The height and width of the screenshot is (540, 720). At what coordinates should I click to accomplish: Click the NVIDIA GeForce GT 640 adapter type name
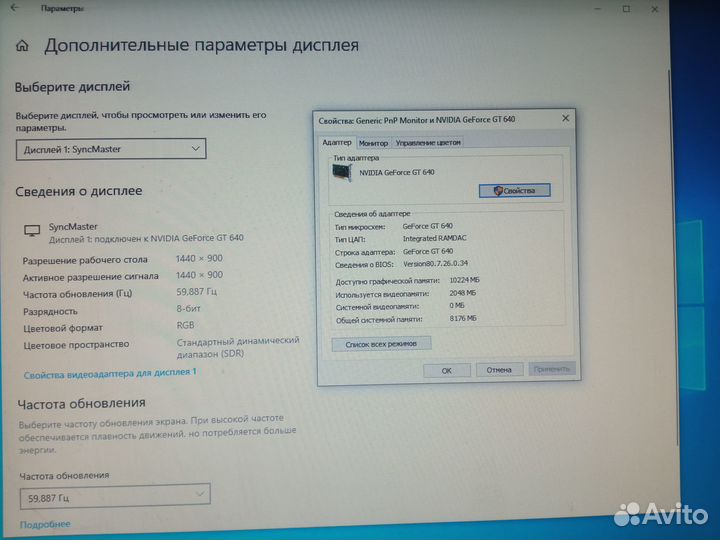(x=397, y=173)
